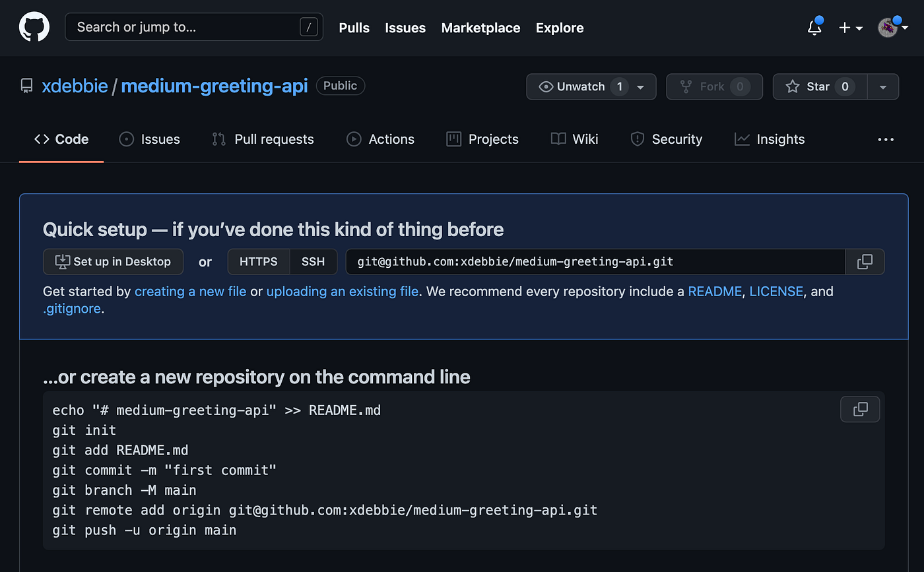Open the notifications bell

[x=815, y=28]
